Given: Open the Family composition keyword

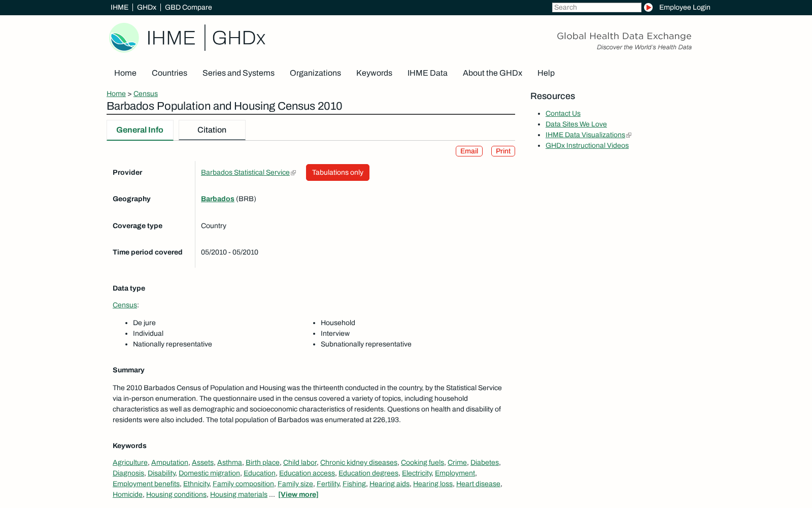Looking at the screenshot, I should click(243, 484).
